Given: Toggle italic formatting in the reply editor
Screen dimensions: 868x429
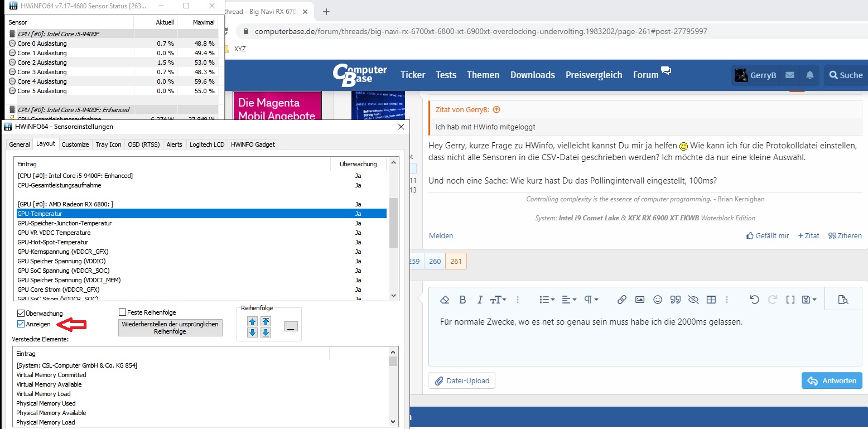Looking at the screenshot, I should [480, 300].
